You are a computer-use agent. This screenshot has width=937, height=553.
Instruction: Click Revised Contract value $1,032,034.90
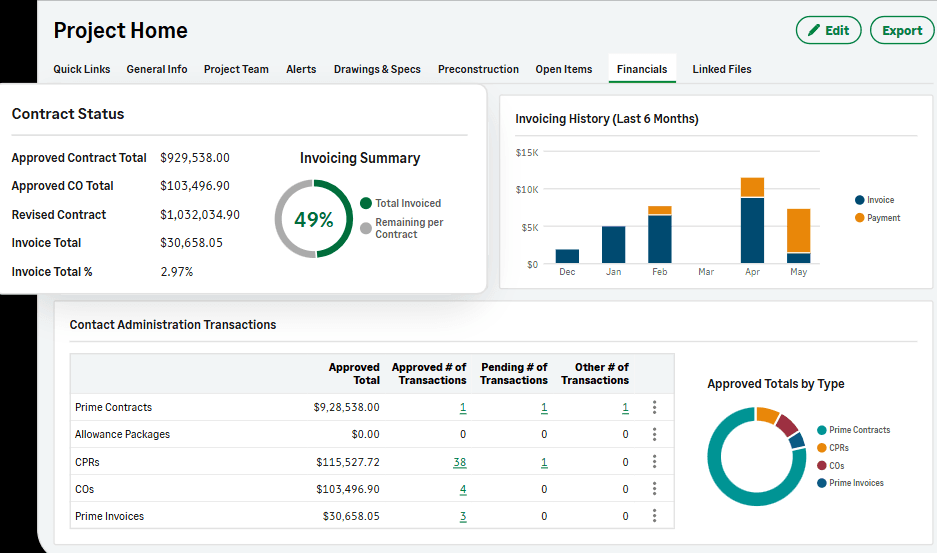tap(200, 215)
